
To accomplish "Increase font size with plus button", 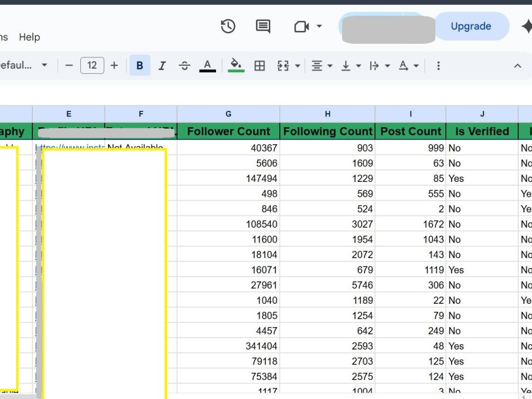I will tap(114, 65).
